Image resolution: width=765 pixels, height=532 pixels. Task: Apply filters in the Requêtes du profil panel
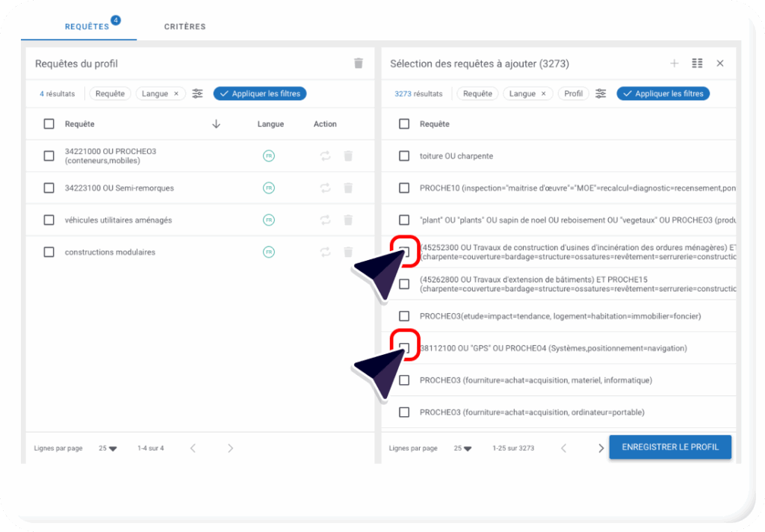(260, 94)
